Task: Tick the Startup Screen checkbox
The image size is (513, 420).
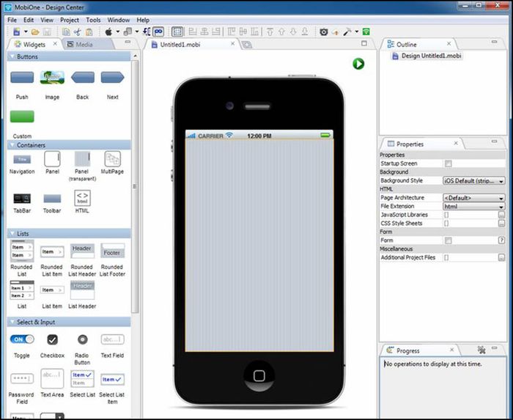Action: click(449, 163)
